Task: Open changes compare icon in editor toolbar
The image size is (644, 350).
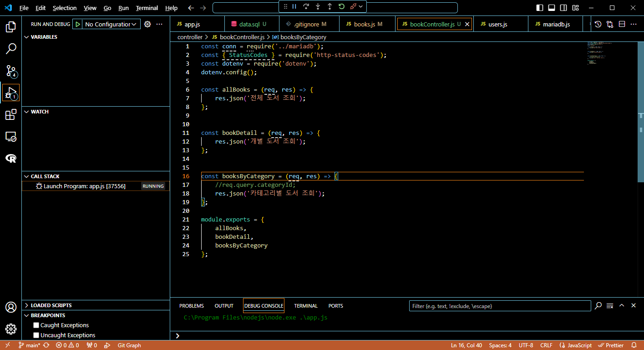Action: [x=610, y=24]
